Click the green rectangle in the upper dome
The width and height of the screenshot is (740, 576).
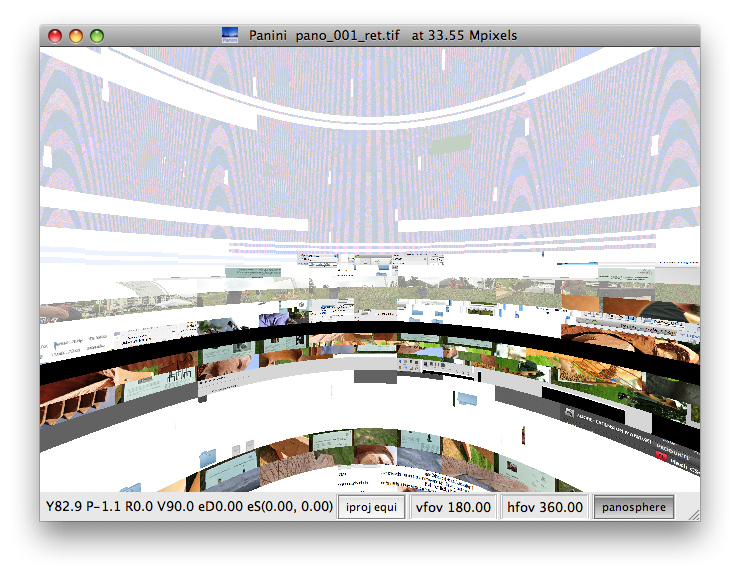pos(450,147)
